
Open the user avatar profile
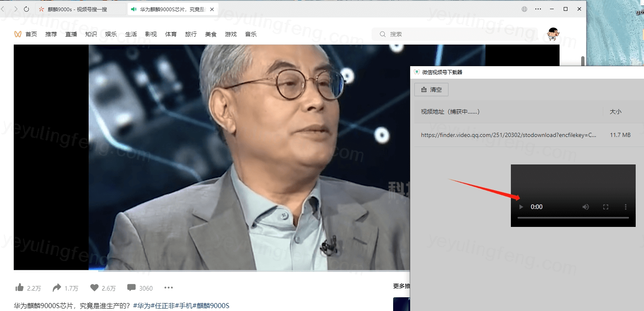(553, 34)
